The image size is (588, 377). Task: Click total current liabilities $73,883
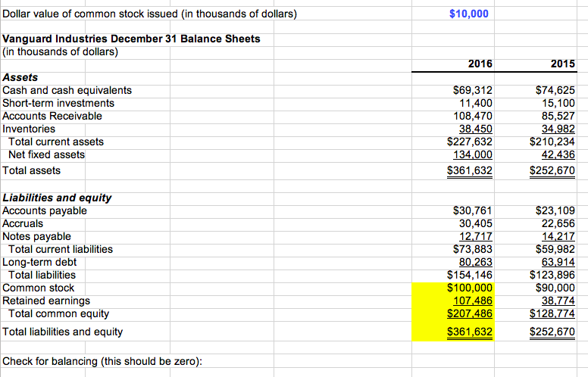point(473,249)
